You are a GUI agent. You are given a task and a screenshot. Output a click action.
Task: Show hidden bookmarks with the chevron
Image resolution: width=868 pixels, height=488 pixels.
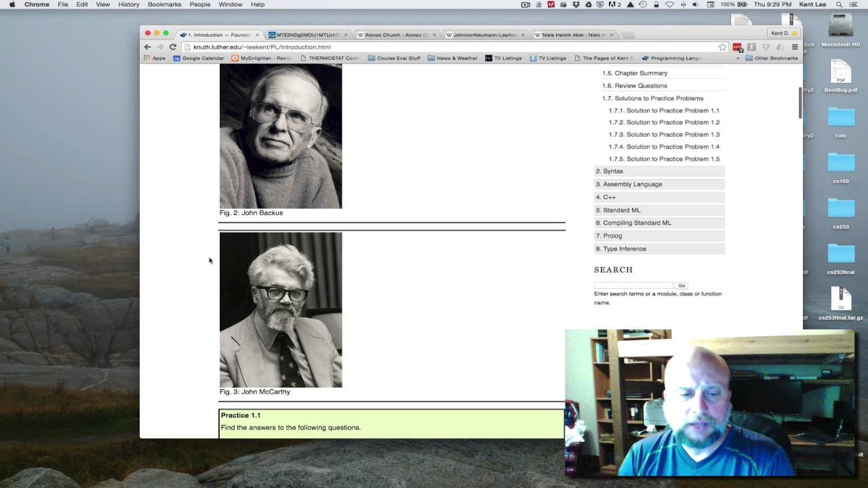[x=738, y=58]
